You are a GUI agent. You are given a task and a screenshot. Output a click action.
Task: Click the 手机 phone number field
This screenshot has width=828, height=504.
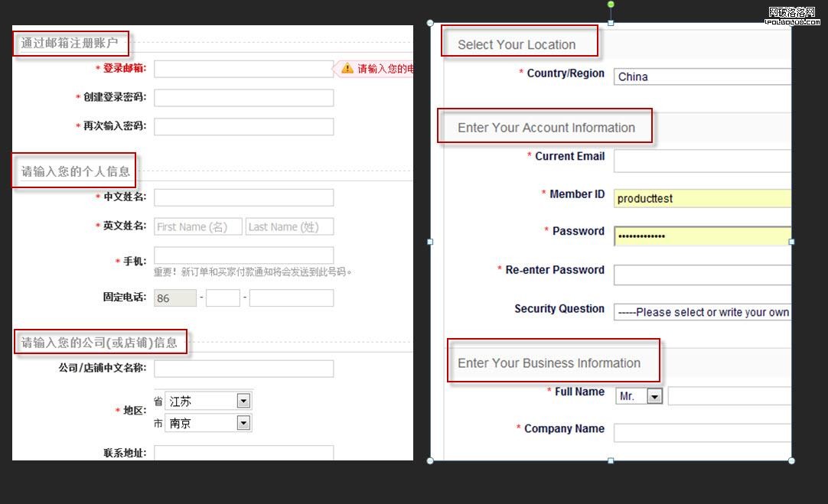pos(243,255)
